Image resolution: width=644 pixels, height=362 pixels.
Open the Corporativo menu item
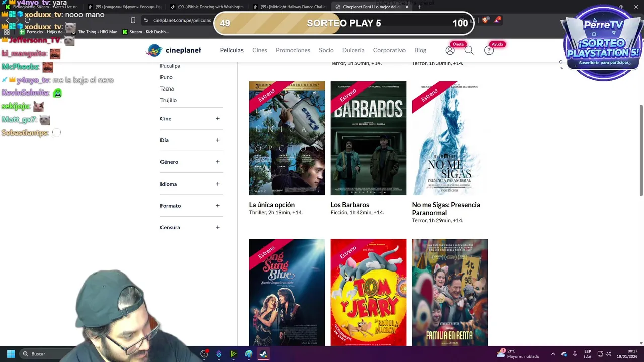tap(389, 50)
